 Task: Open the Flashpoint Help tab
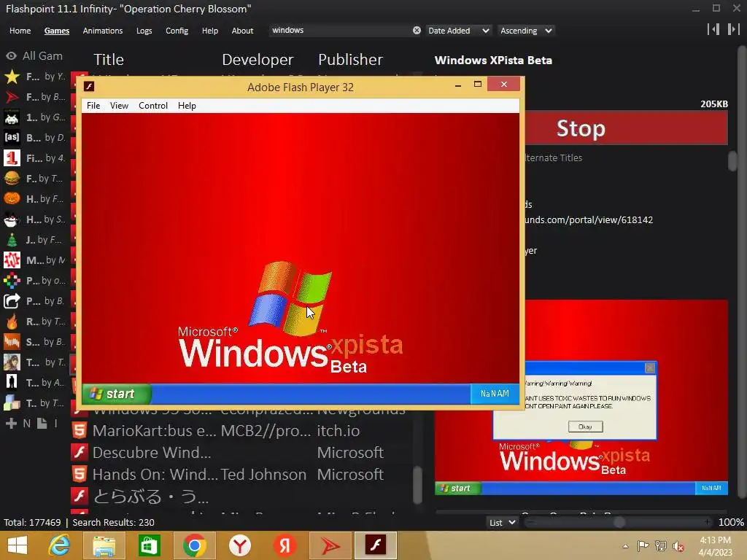pyautogui.click(x=209, y=31)
